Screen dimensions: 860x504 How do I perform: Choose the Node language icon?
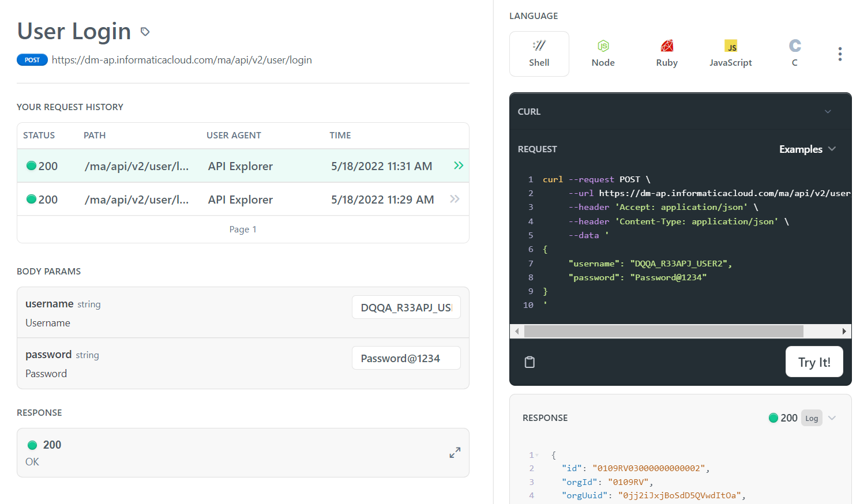pyautogui.click(x=603, y=46)
